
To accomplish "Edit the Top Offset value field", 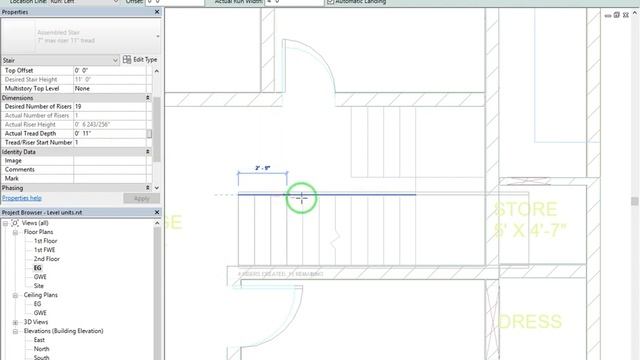I will (109, 71).
